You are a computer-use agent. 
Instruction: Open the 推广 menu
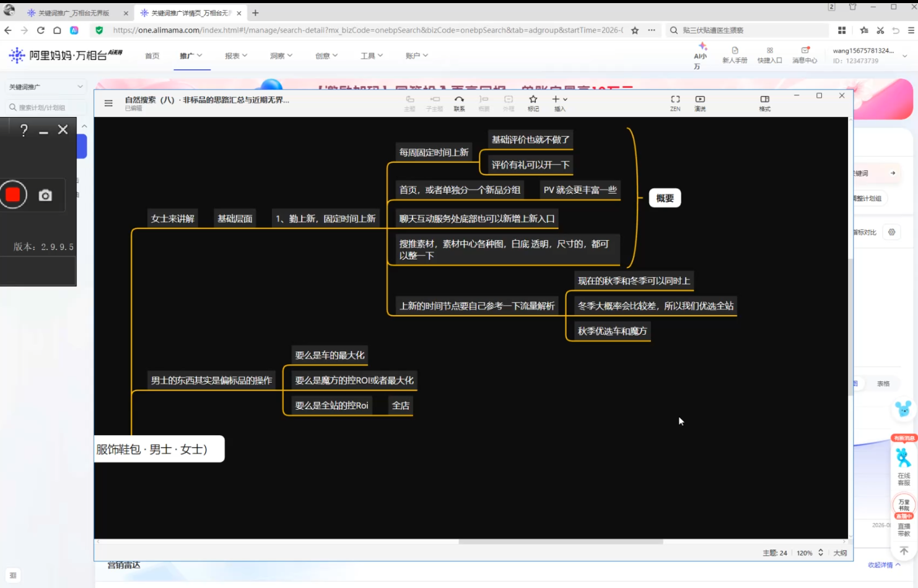tap(191, 56)
